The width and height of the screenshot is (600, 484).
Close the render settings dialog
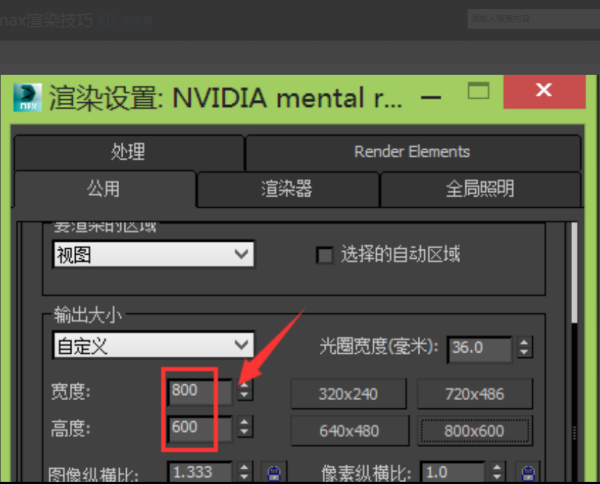(544, 92)
